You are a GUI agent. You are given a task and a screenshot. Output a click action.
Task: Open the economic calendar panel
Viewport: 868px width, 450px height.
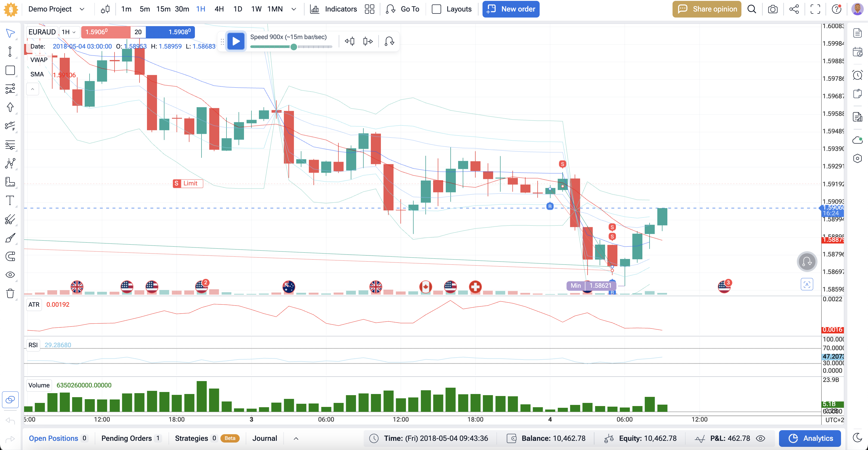[858, 52]
